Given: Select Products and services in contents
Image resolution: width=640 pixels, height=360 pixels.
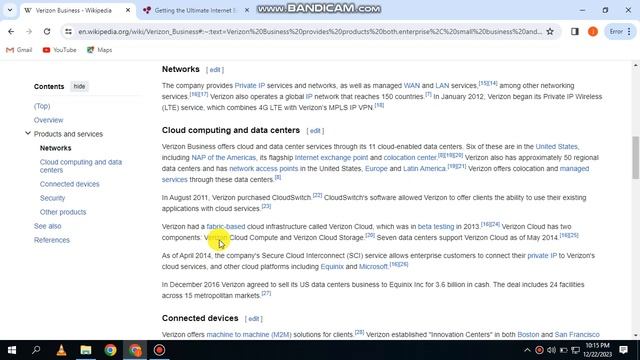Looking at the screenshot, I should coord(68,134).
